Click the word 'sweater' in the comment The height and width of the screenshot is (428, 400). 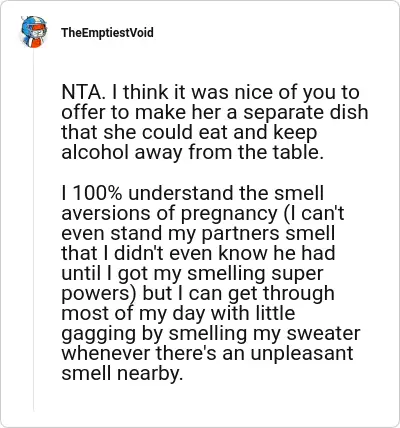(323, 334)
